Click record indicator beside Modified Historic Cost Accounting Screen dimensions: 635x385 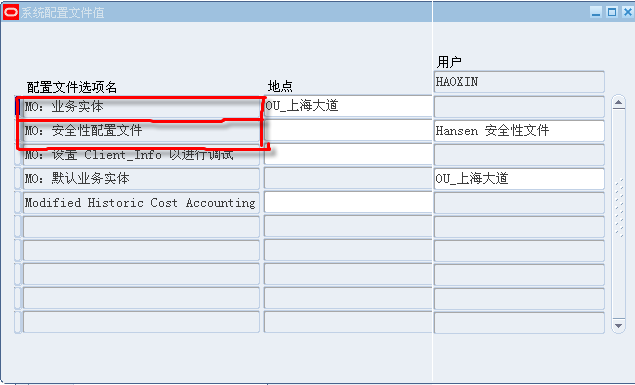[18, 202]
